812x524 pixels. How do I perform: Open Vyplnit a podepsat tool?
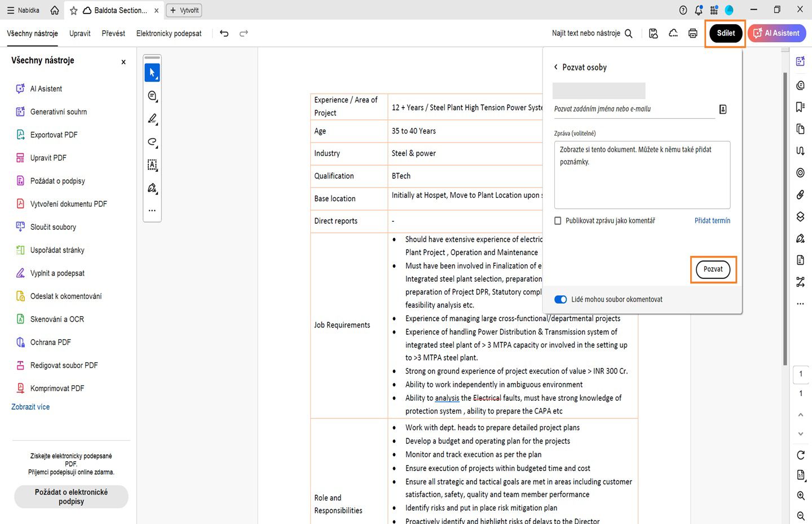coord(50,273)
